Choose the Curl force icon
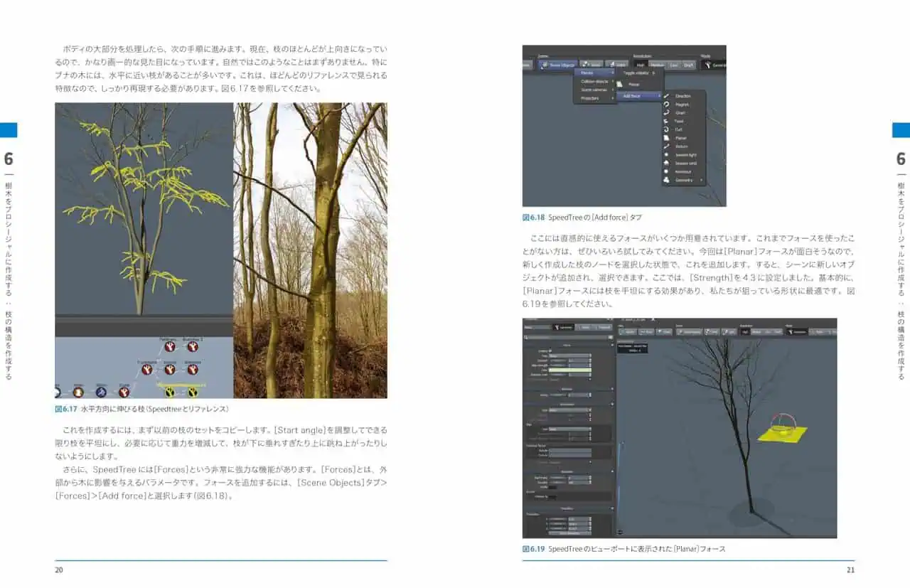Screen dimensions: 910x588 pos(666,129)
